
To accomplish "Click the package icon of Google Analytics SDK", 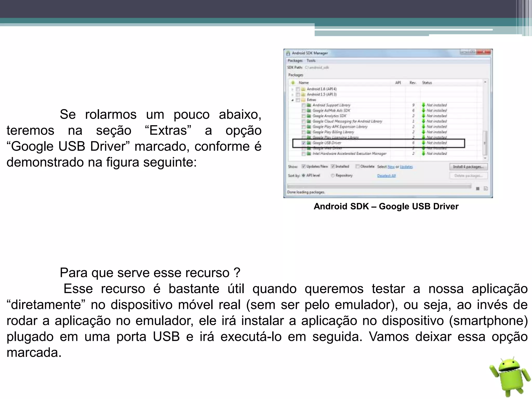I will tap(309, 116).
